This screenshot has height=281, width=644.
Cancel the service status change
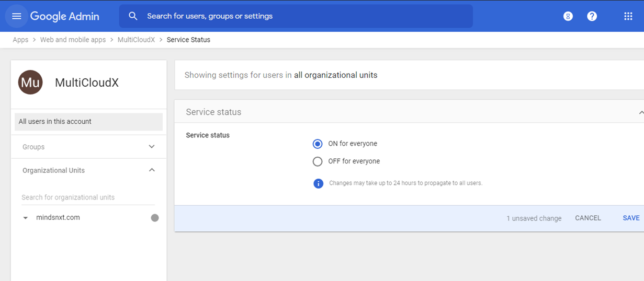click(x=587, y=218)
